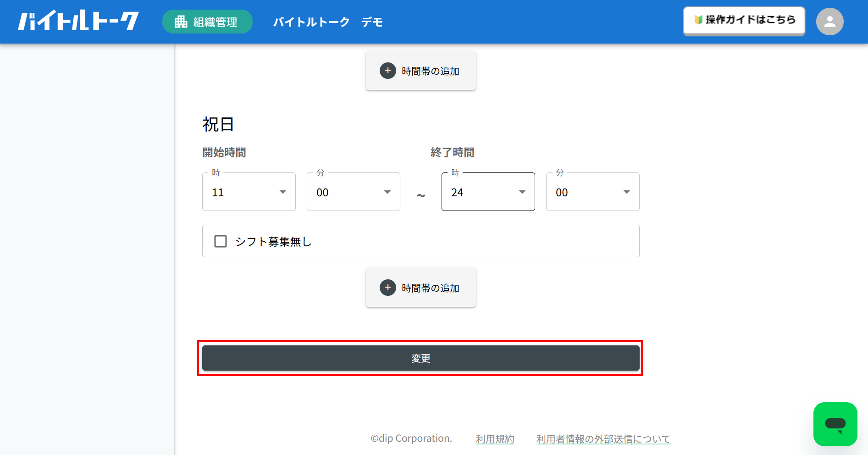
Task: Click the 開始時間 label
Action: [x=224, y=152]
